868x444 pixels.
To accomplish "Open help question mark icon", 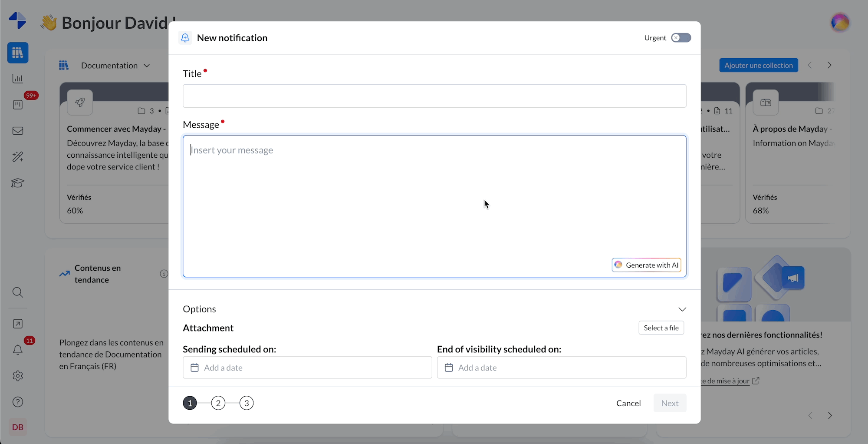I will 18,402.
